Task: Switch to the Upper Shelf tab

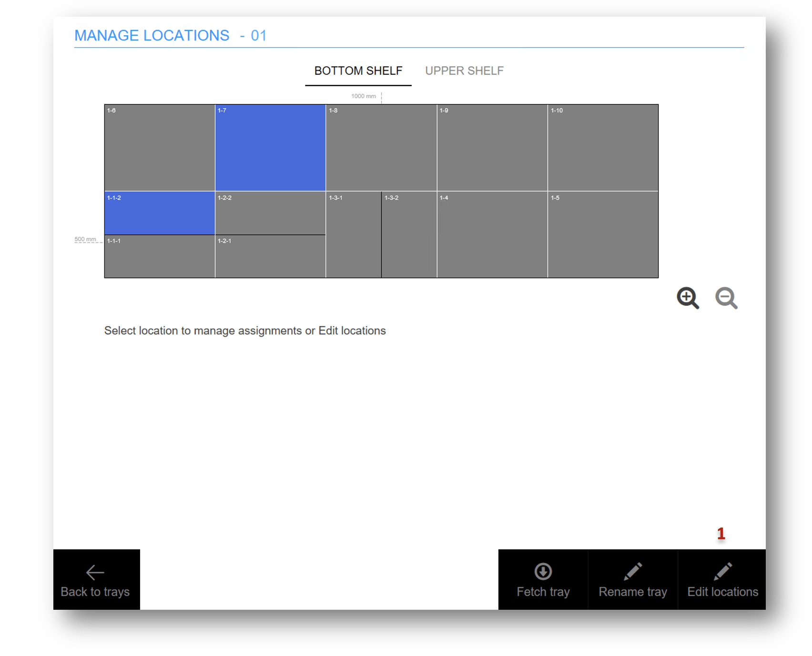Action: 464,71
